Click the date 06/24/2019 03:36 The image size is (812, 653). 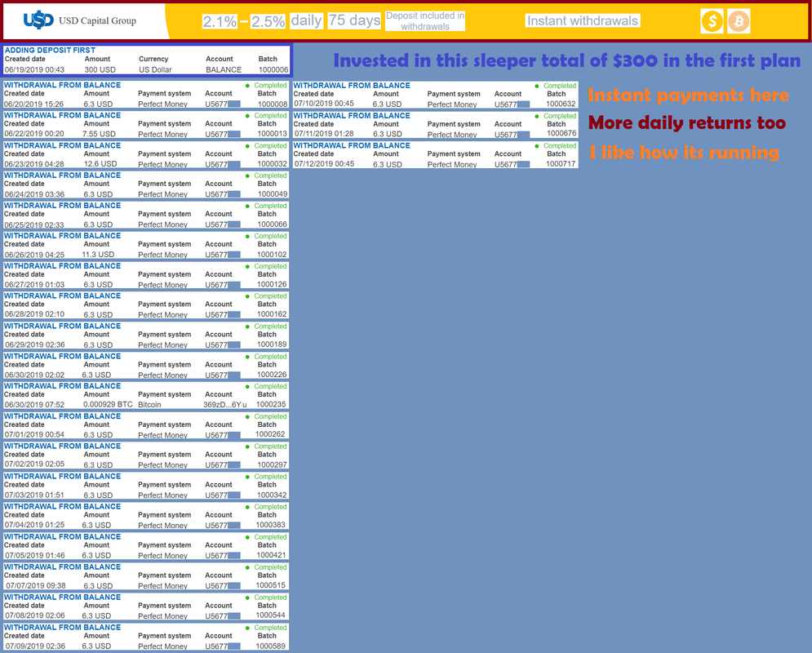(x=35, y=194)
